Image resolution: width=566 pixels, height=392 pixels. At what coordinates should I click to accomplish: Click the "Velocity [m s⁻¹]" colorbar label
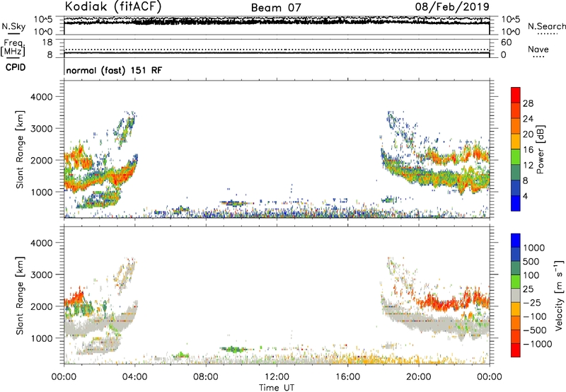(559, 295)
